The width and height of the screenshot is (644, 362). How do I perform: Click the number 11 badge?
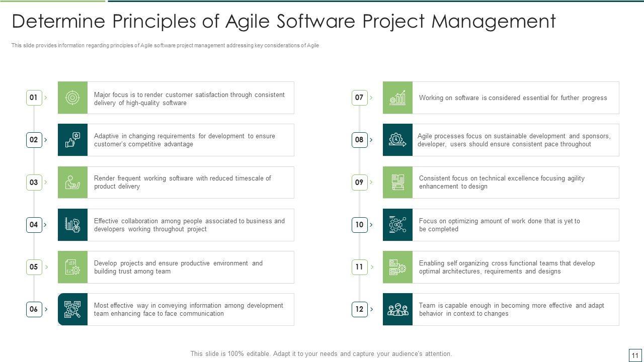coord(359,267)
